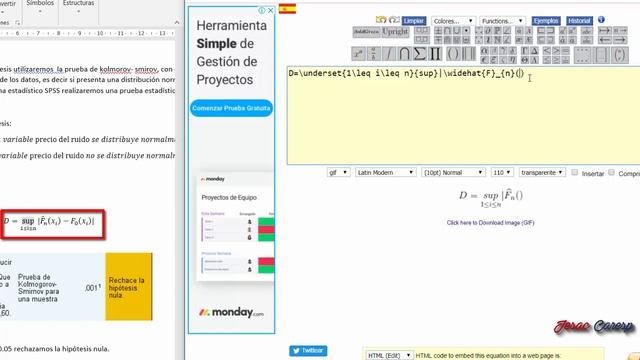This screenshot has width=640, height=360.
Task: Open the transparente background dropdown
Action: (x=542, y=173)
